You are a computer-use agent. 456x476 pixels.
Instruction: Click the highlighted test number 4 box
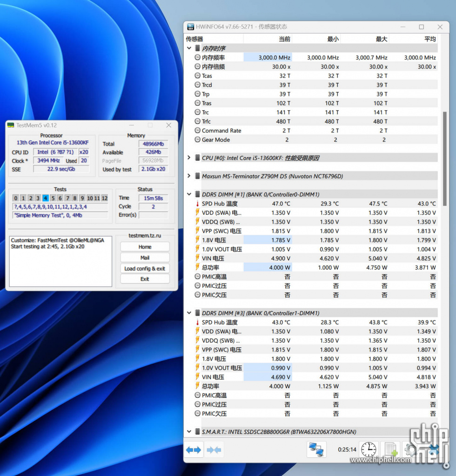coord(45,198)
